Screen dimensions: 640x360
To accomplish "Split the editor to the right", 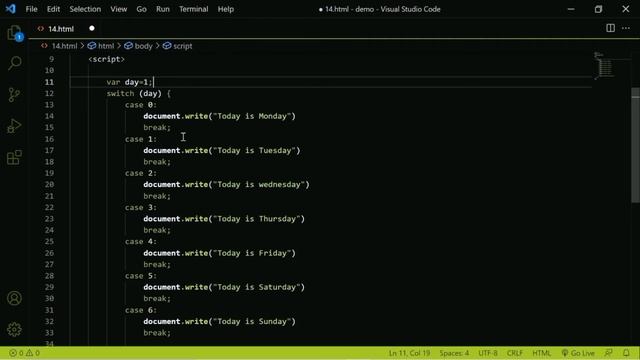I will tap(610, 28).
